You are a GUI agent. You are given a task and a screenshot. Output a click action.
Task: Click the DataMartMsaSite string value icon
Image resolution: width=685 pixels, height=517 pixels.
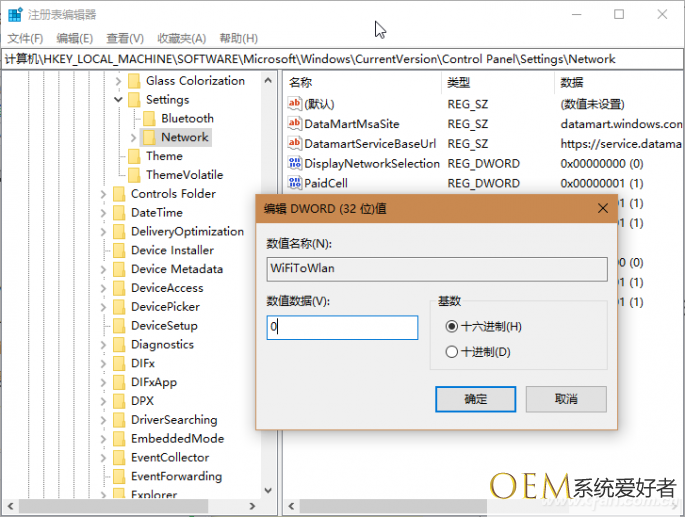coord(295,124)
